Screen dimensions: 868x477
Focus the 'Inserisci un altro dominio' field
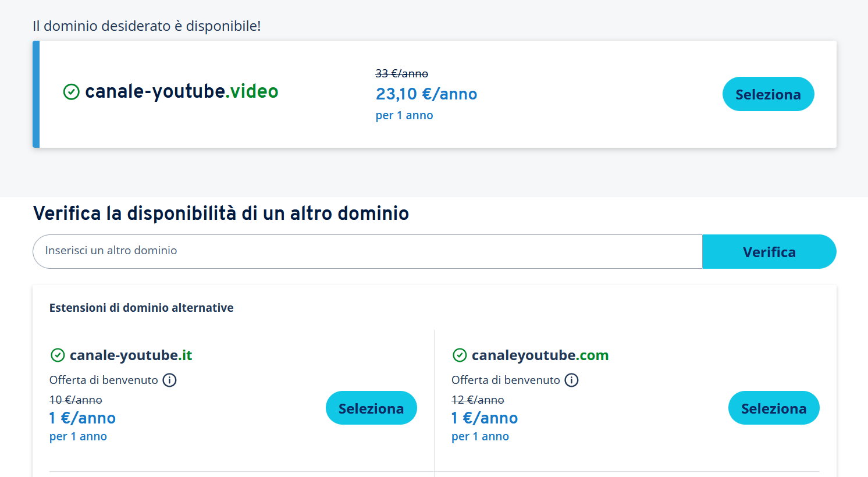368,252
